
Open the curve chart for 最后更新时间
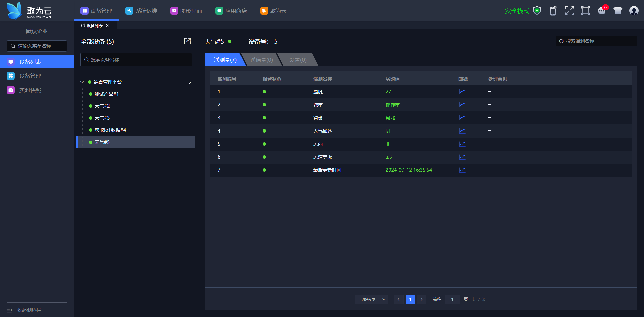462,170
